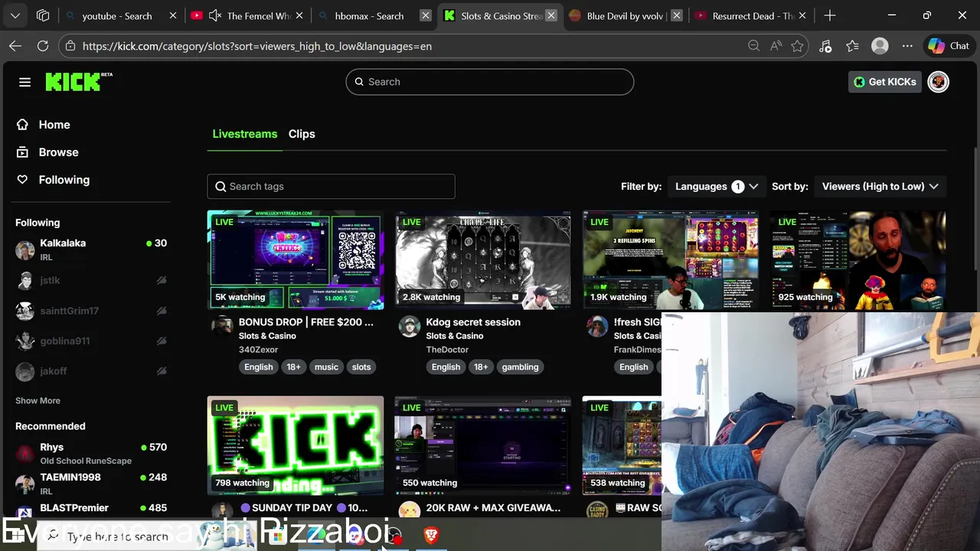Click the address bar URL
This screenshot has height=551, width=980.
click(257, 46)
